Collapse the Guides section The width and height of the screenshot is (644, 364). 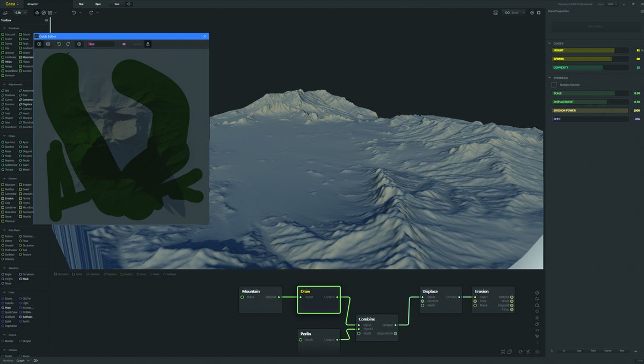pyautogui.click(x=550, y=43)
